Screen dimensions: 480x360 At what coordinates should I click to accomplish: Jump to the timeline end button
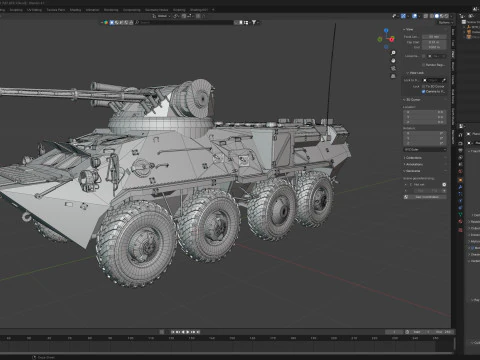(198, 332)
